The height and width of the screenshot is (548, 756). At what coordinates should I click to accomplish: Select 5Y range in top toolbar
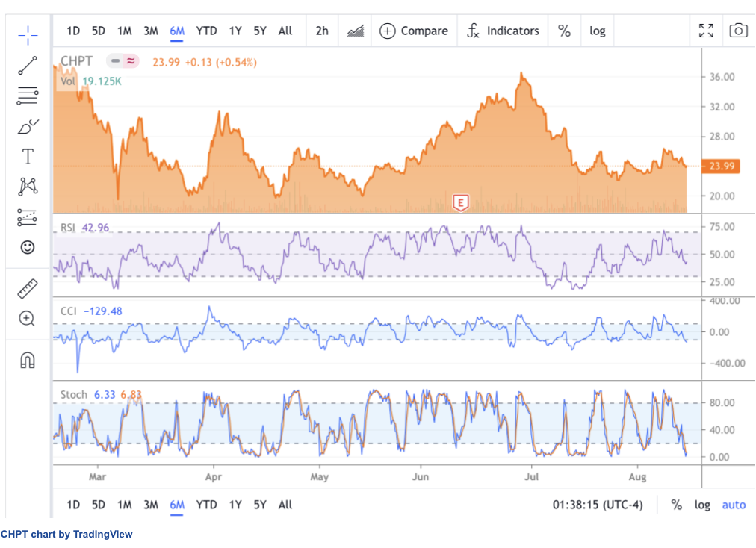(260, 31)
